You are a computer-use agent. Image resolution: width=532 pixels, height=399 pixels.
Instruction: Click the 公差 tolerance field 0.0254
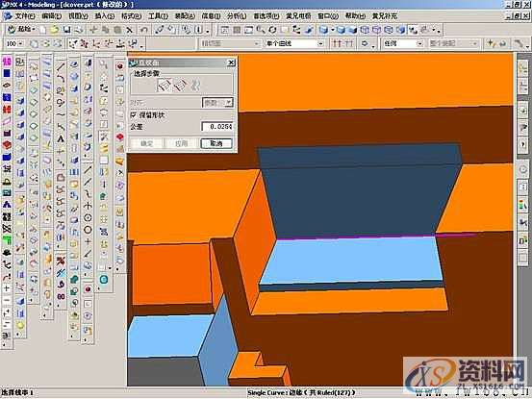[x=217, y=127]
